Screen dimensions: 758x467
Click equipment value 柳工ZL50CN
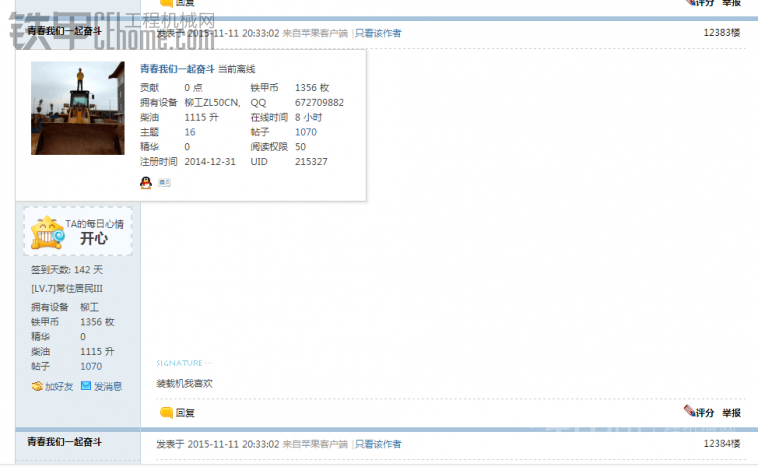212,102
